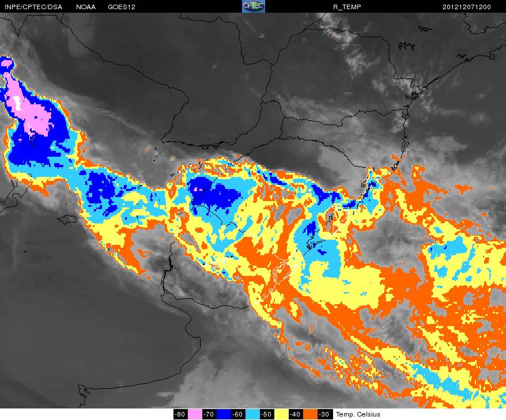
Task: Click the R_TEMP product label
Action: [347, 7]
